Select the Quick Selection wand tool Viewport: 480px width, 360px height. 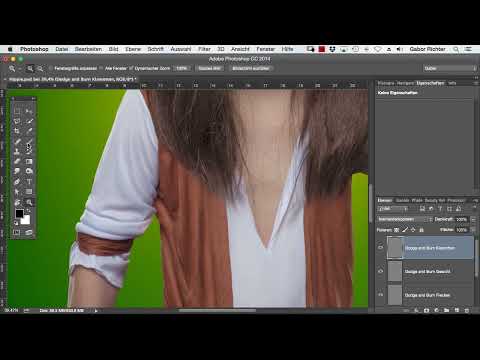click(29, 121)
